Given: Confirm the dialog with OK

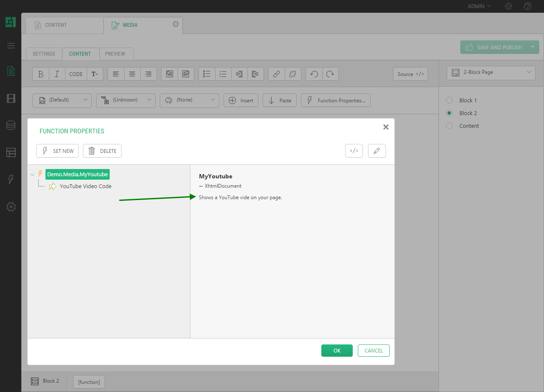Looking at the screenshot, I should (337, 350).
